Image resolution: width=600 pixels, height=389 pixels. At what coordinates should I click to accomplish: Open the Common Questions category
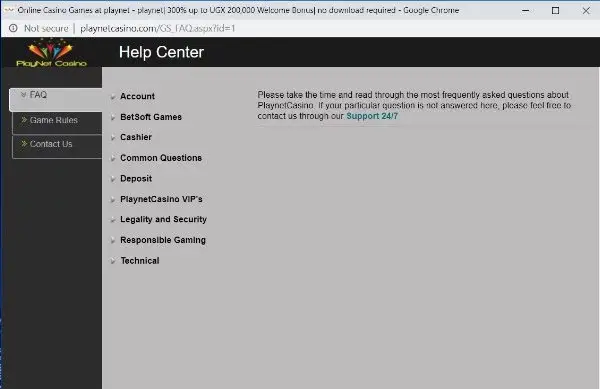pyautogui.click(x=161, y=158)
